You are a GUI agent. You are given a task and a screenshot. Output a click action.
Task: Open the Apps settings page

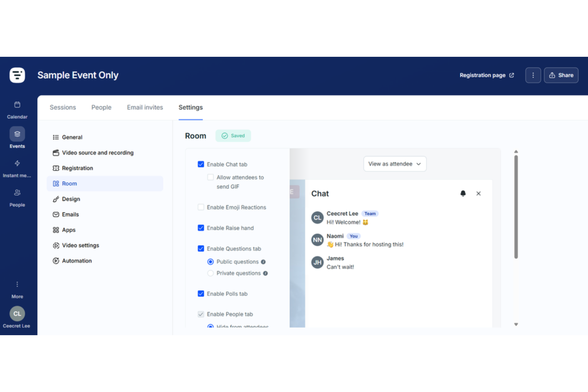pyautogui.click(x=68, y=230)
